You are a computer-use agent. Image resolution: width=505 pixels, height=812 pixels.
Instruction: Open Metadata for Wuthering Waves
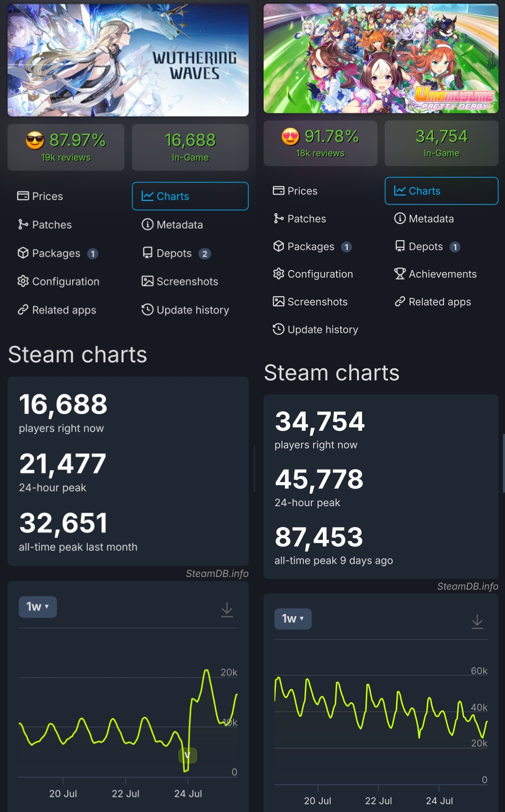pyautogui.click(x=172, y=225)
